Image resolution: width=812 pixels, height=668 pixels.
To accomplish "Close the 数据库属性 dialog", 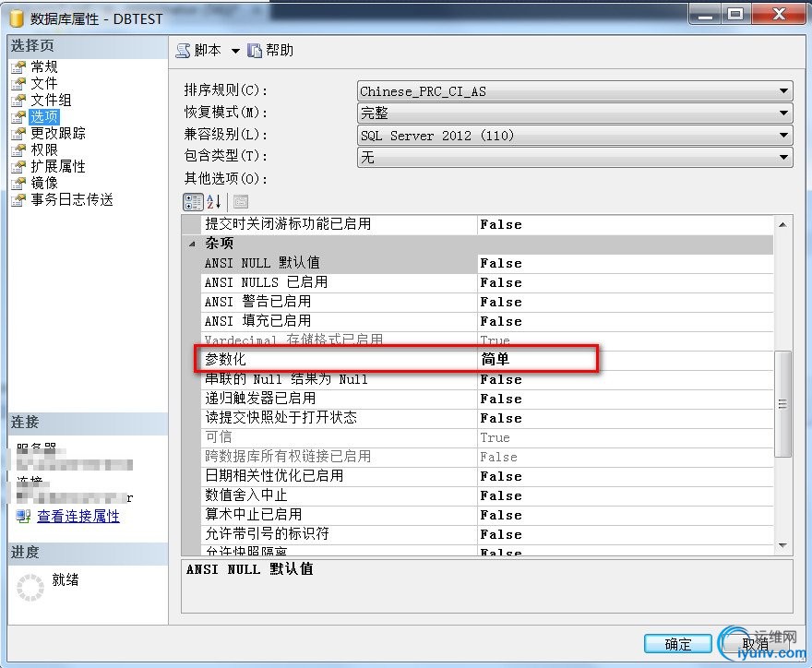I will coord(779,14).
